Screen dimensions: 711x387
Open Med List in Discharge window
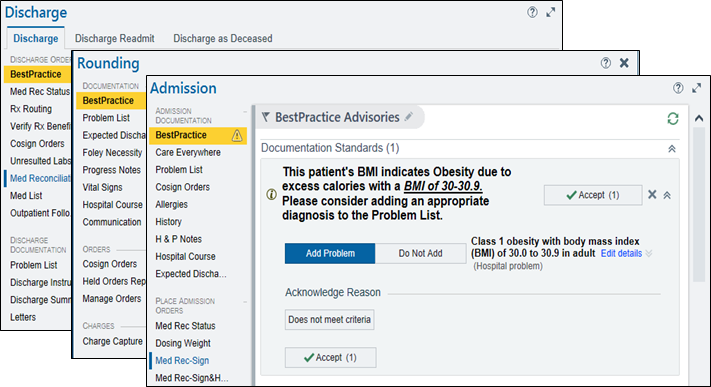pos(26,196)
